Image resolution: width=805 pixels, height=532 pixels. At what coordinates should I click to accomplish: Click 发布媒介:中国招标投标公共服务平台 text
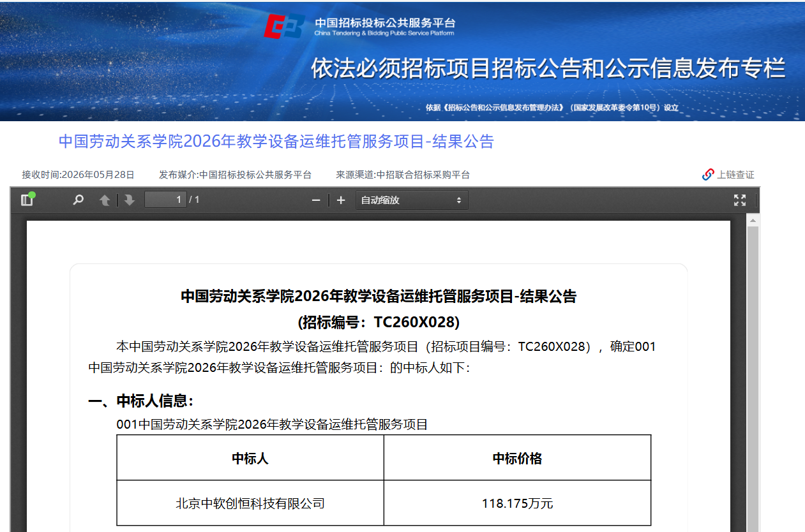tap(236, 175)
